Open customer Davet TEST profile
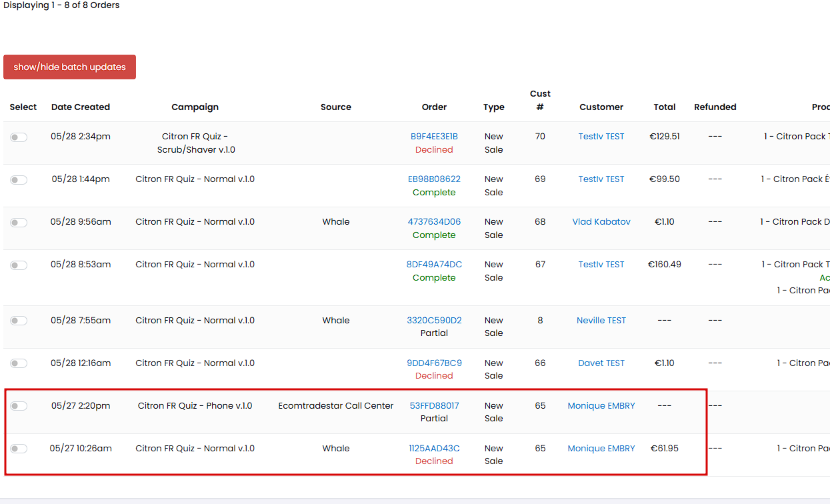Screen dimensions: 830x504 point(601,363)
